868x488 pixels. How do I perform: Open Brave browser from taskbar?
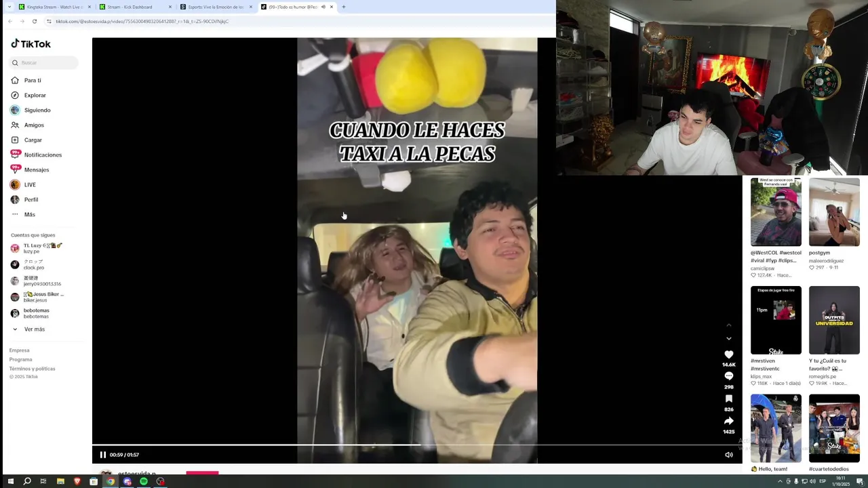[77, 481]
